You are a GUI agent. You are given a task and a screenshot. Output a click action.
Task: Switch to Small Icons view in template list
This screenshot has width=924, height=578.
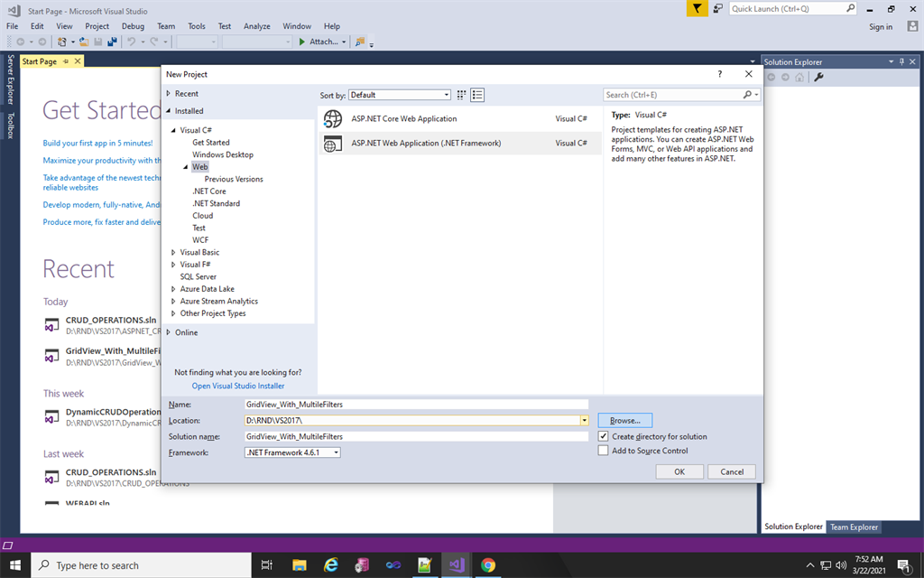pyautogui.click(x=461, y=95)
